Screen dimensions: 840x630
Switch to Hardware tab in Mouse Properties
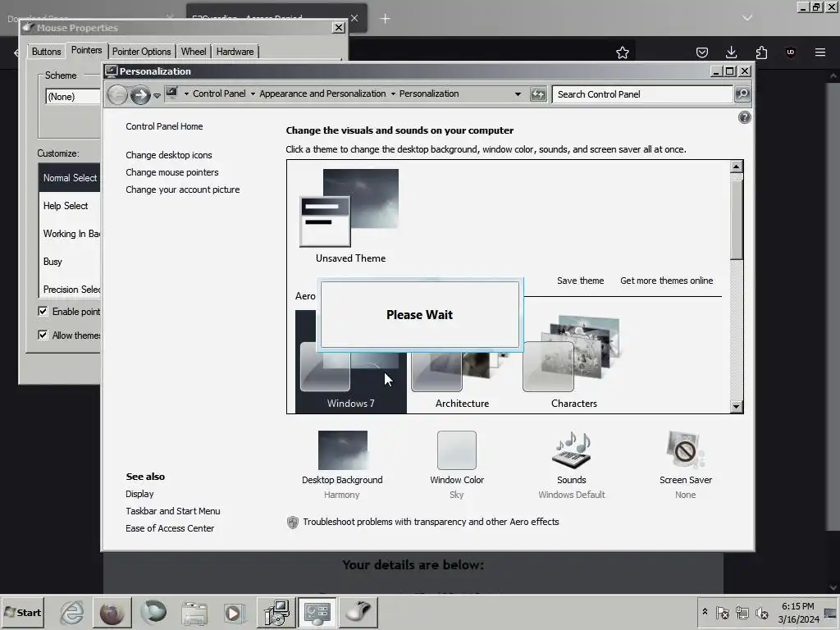click(235, 52)
